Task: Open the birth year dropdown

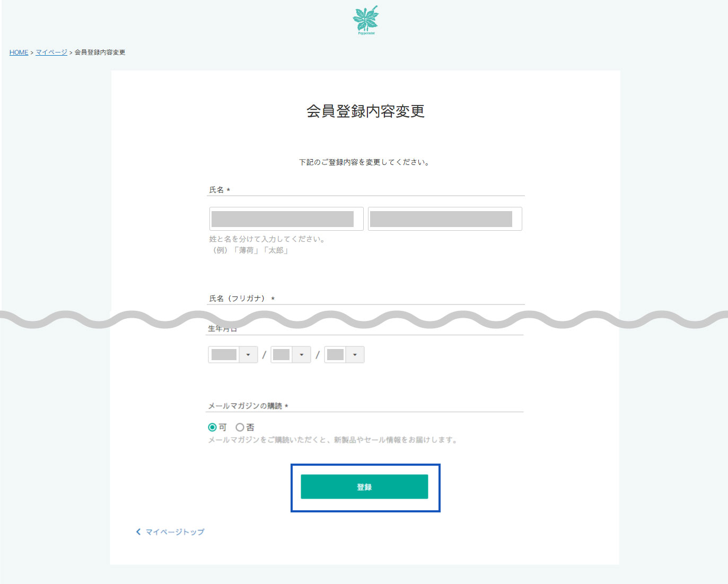Action: [247, 354]
